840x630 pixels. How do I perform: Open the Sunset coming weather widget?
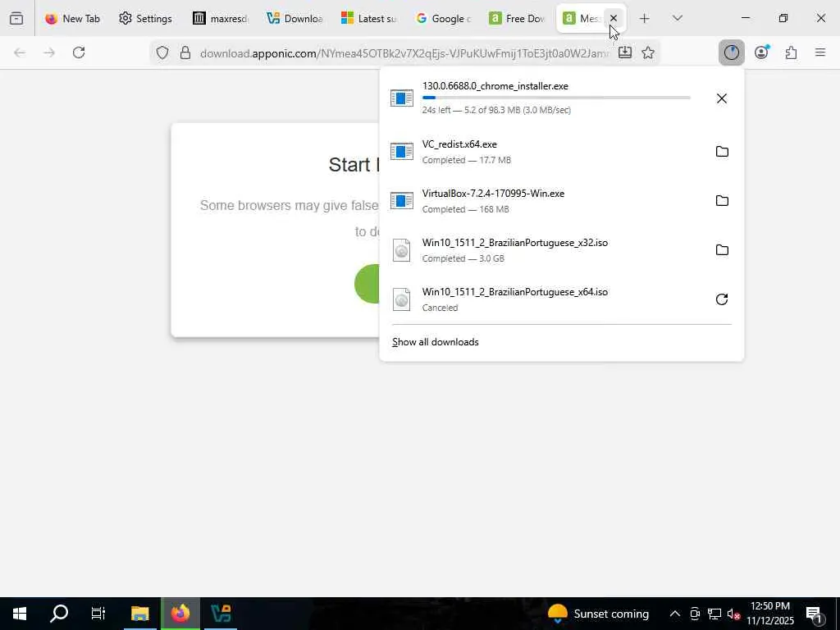coord(598,614)
